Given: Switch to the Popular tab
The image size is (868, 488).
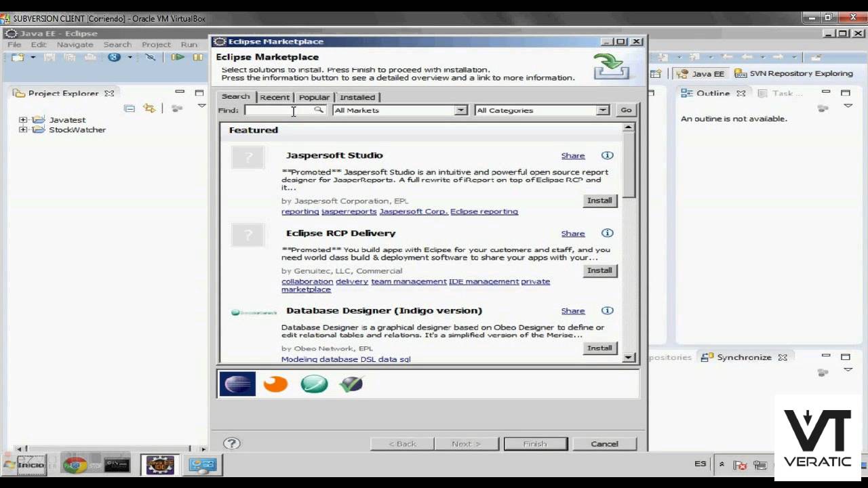Looking at the screenshot, I should click(x=314, y=97).
